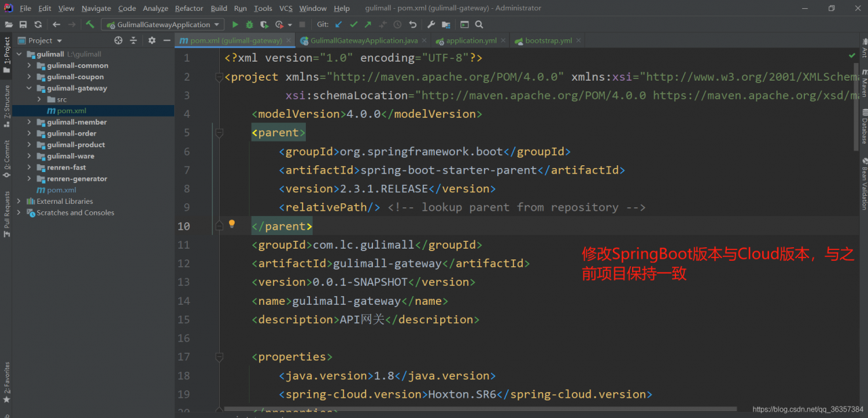
Task: Run with coverage shield icon
Action: pyautogui.click(x=263, y=24)
